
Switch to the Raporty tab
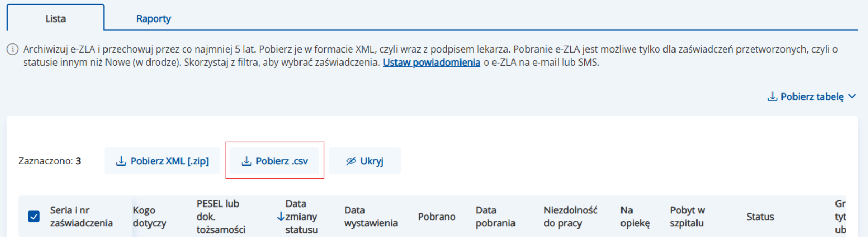(x=153, y=19)
